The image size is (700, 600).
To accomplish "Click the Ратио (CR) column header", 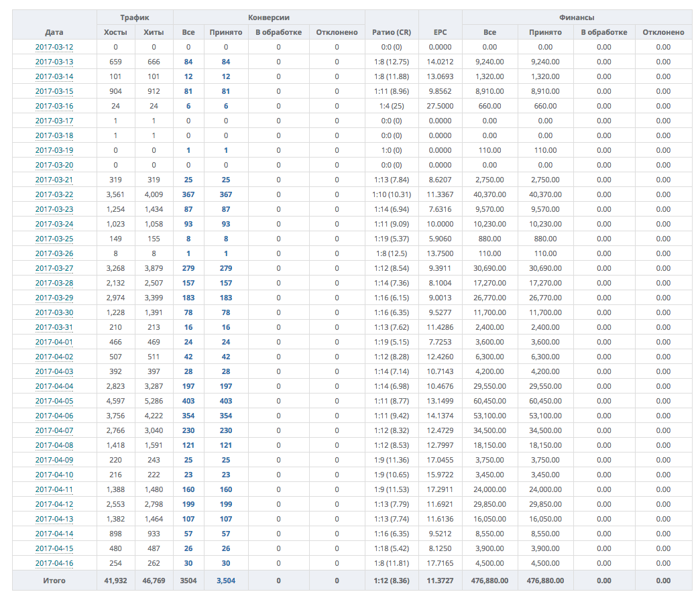I will coord(392,32).
